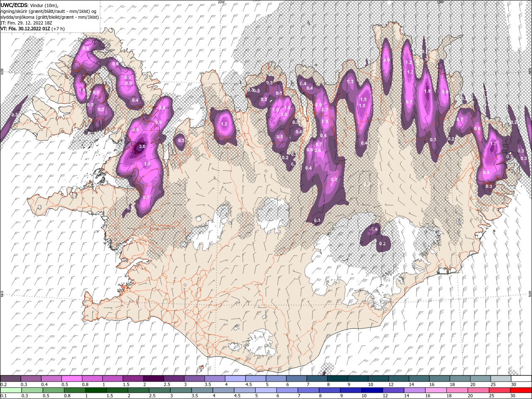Click the 1.9 precipitation value on the map
532x399 pixels.
(427, 91)
